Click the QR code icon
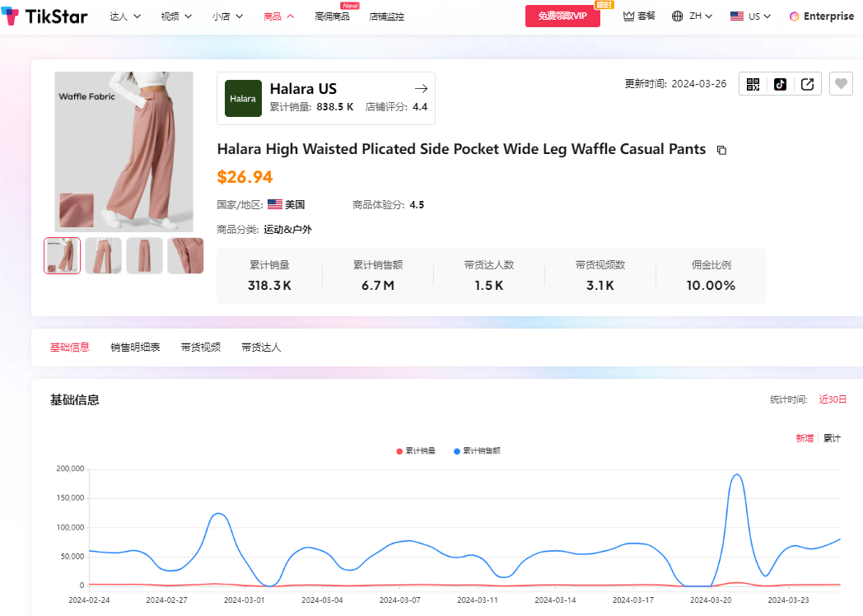Viewport: 863px width, 616px height. point(753,84)
